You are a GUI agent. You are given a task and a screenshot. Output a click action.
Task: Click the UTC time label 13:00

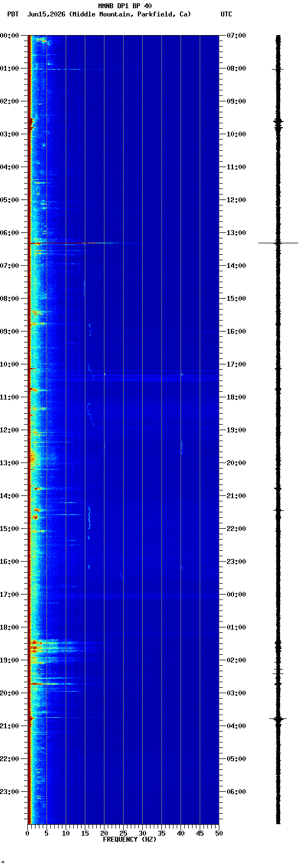click(x=236, y=233)
